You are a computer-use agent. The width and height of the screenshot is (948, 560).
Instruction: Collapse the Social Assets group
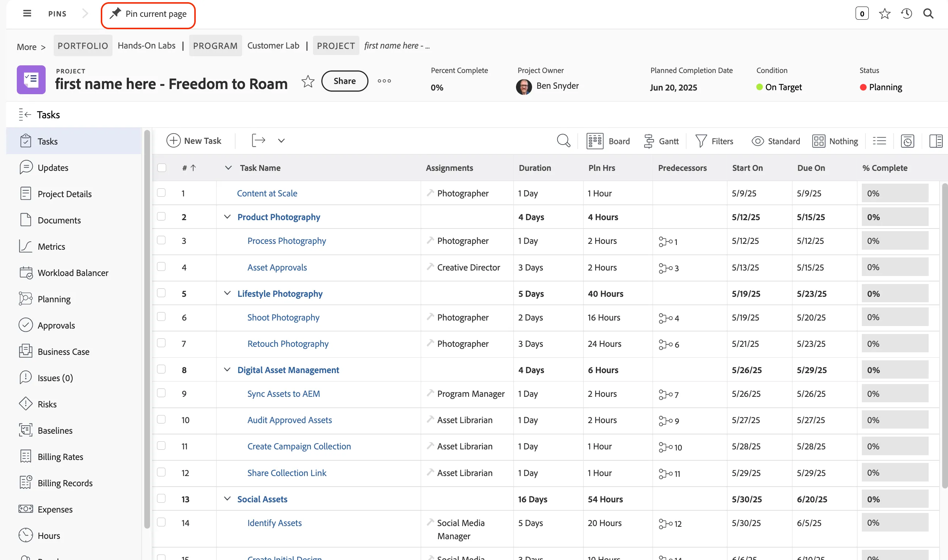227,499
